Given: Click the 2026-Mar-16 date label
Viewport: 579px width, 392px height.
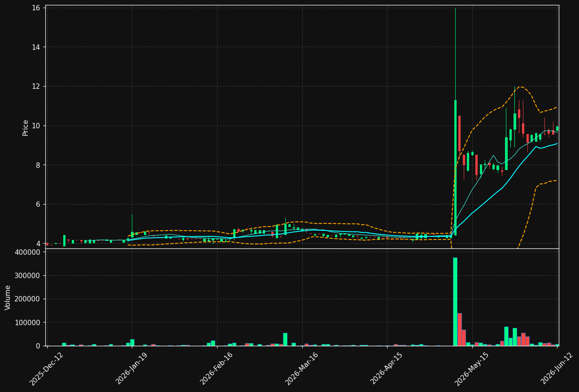Looking at the screenshot, I should click(302, 369).
